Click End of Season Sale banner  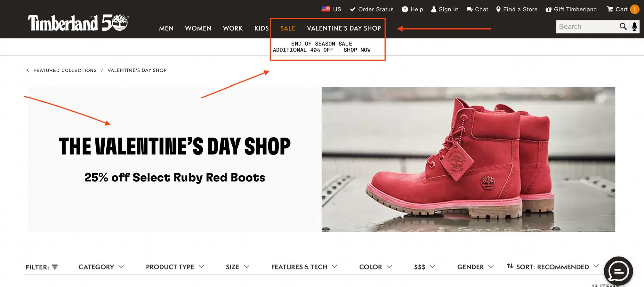click(322, 47)
